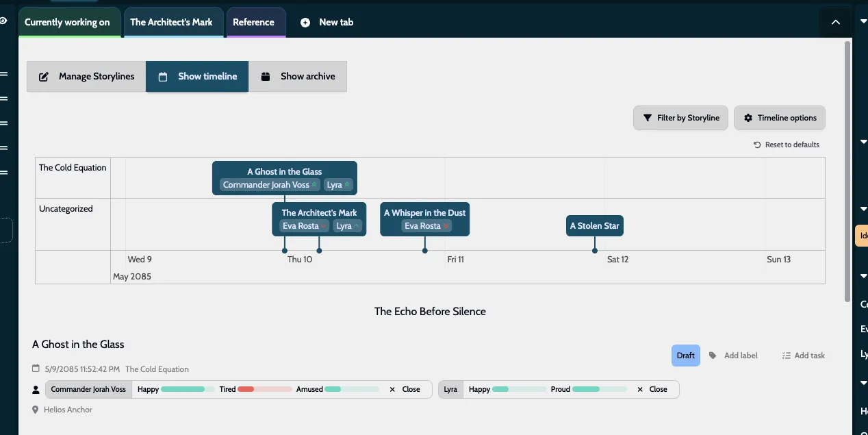Switch to The Architect's Mark tab
The image size is (868, 435).
click(173, 21)
